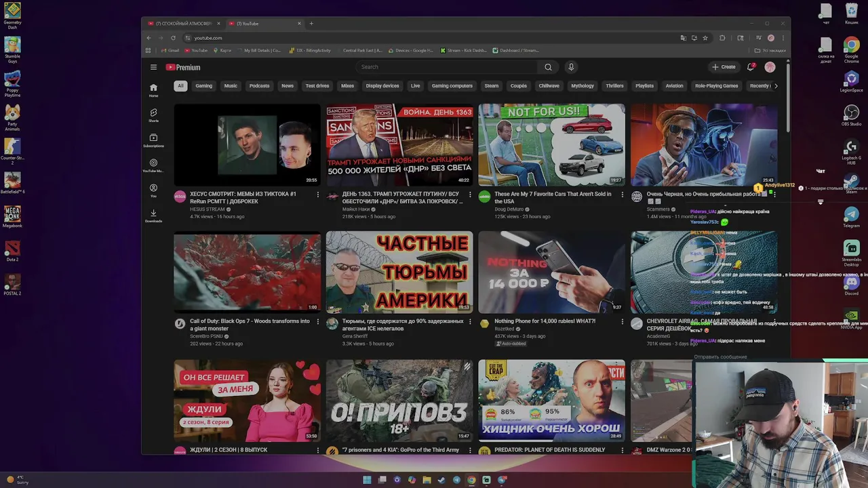Show more category chips with the right arrow
Screen dimensions: 868x488
coord(776,86)
